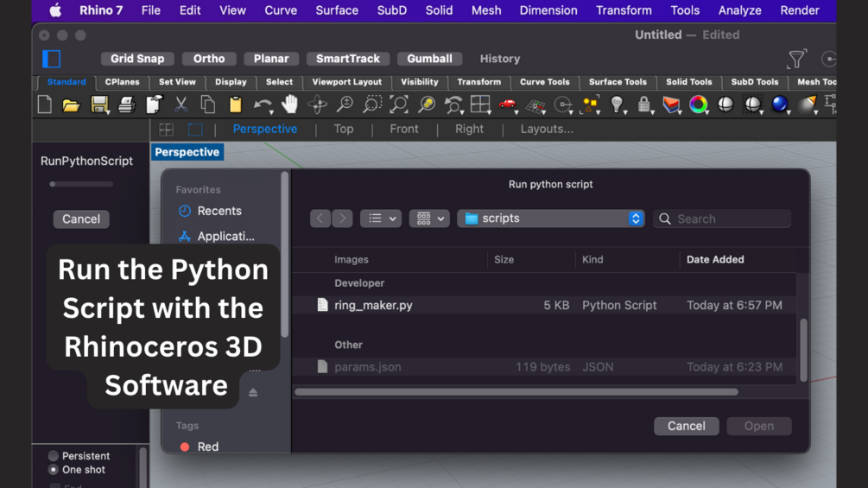Click the blue Render sphere icon
Image resolution: width=868 pixels, height=488 pixels.
(x=779, y=104)
